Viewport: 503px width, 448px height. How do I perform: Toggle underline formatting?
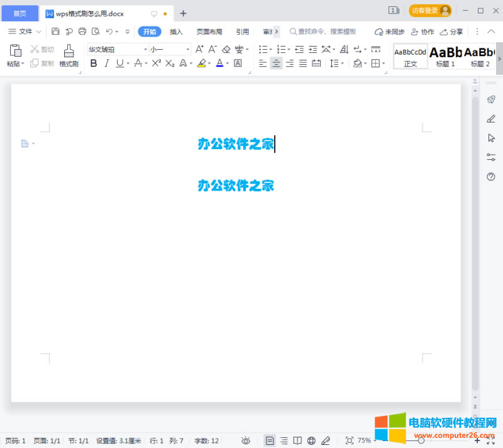coord(119,63)
